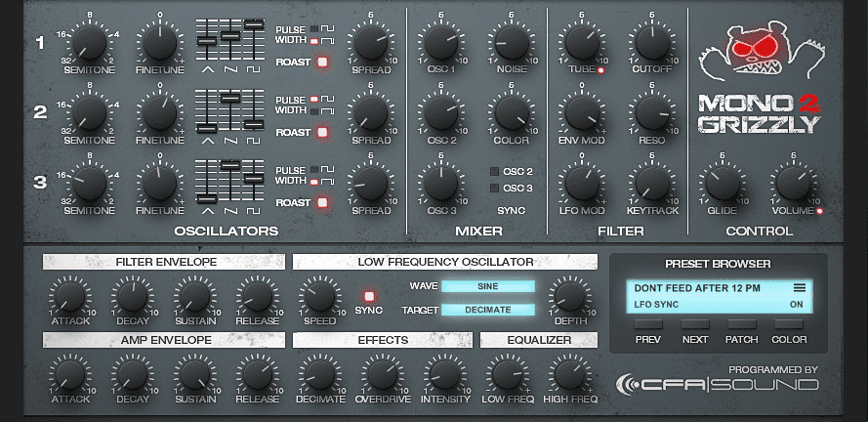The width and height of the screenshot is (868, 422).
Task: Click oscillator 1 triangle waveform symbol
Action: coord(208,69)
